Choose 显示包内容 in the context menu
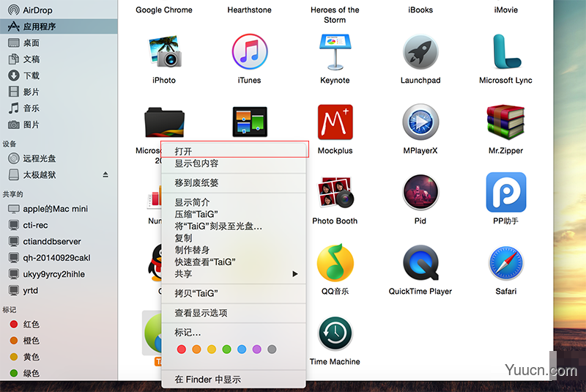586x392 pixels. 234,163
